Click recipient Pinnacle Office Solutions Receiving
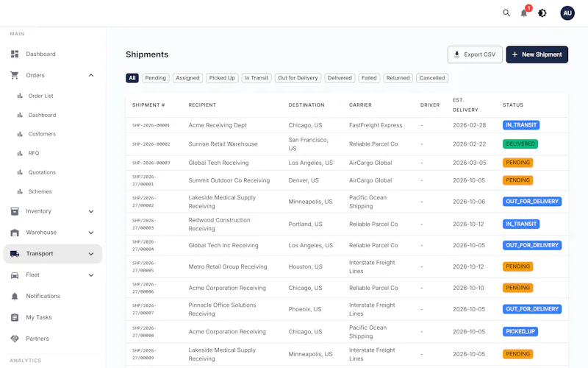The height and width of the screenshot is (368, 588). (223, 309)
